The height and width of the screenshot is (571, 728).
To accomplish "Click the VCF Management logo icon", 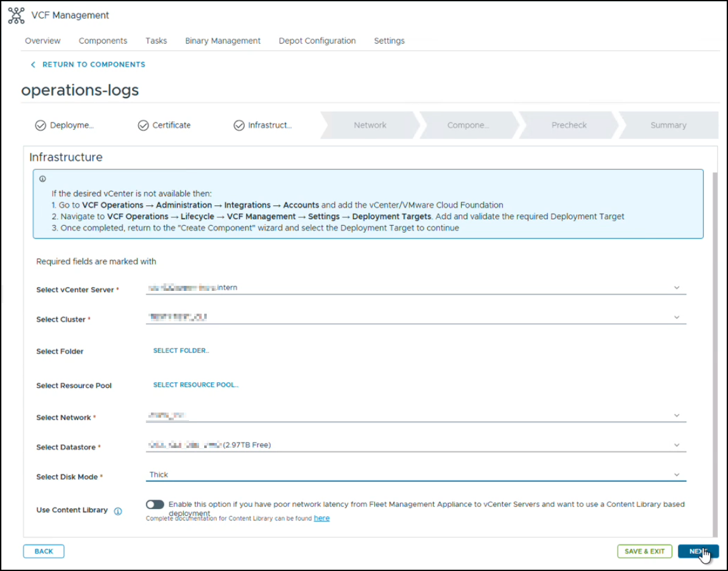I will coord(16,15).
